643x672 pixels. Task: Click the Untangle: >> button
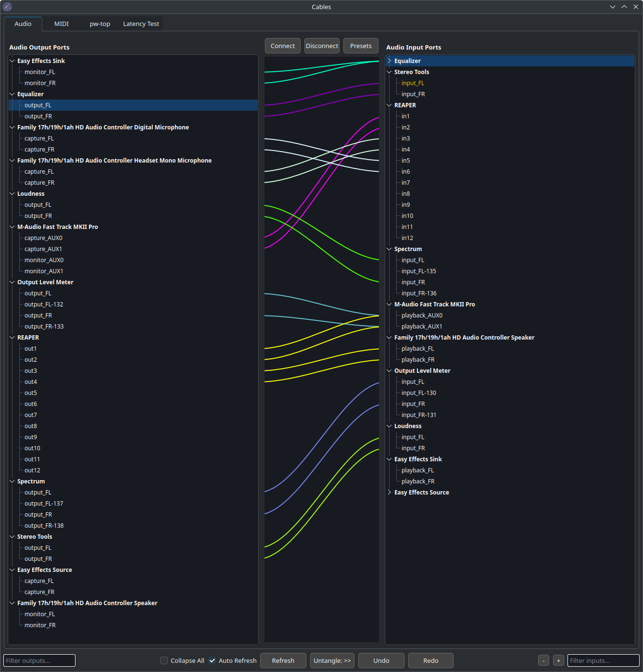(x=332, y=660)
